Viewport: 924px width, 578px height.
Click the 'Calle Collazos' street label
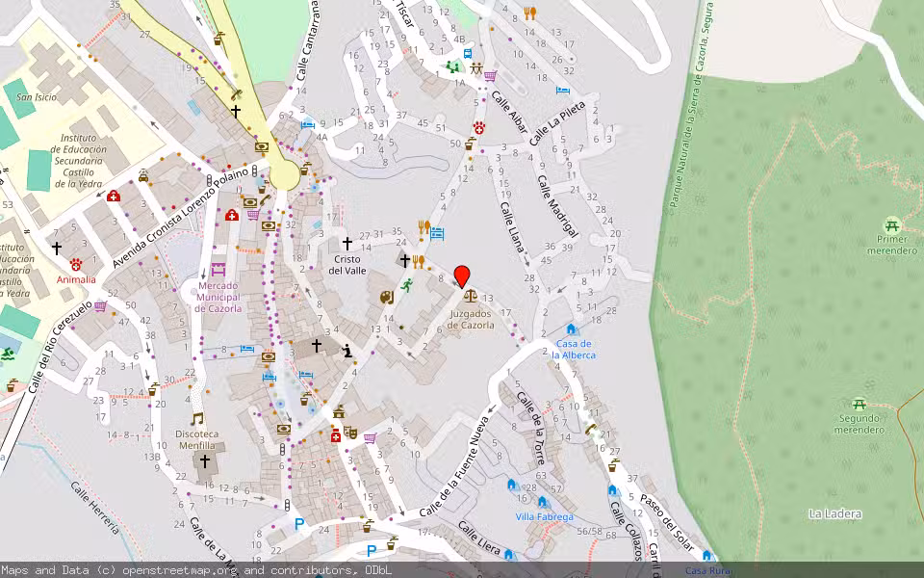pyautogui.click(x=626, y=530)
